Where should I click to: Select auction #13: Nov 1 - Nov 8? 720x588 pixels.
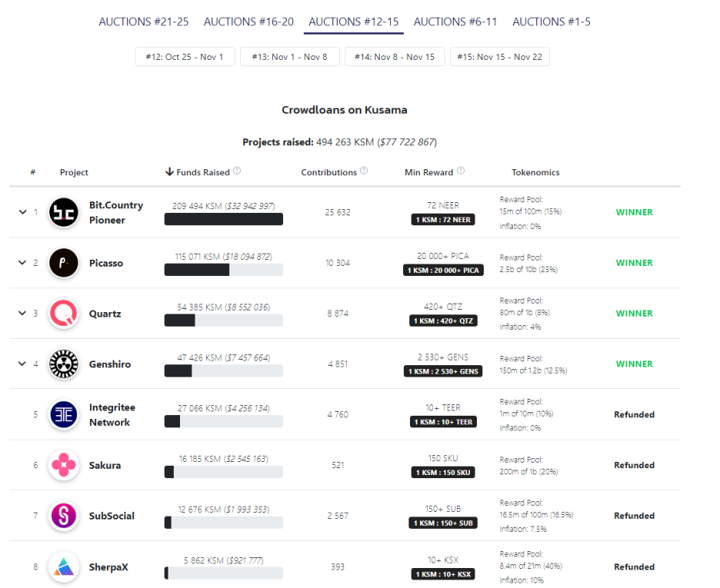pos(290,57)
